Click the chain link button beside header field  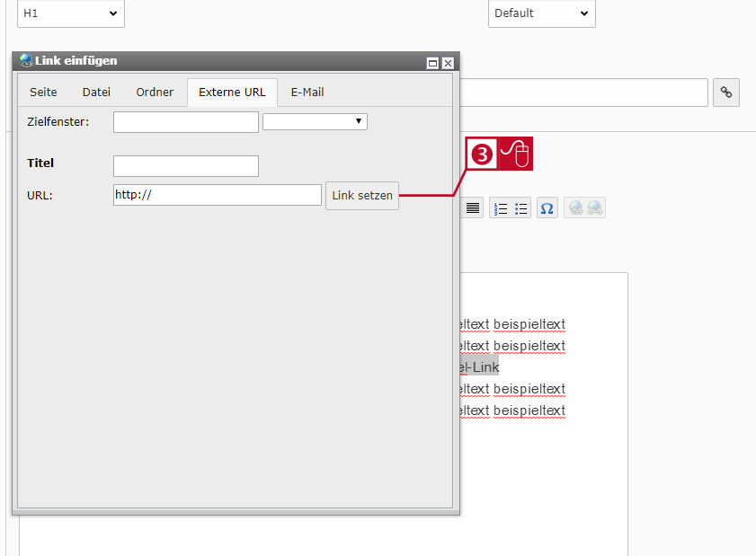[726, 92]
